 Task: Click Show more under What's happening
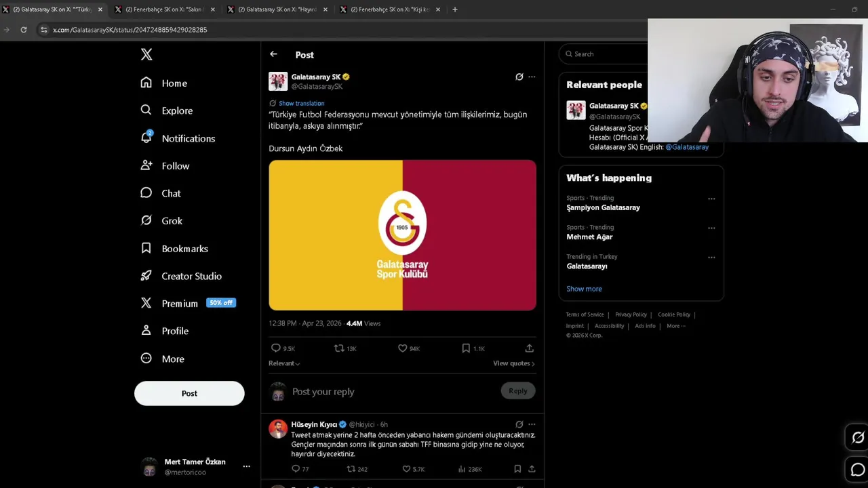pyautogui.click(x=584, y=289)
